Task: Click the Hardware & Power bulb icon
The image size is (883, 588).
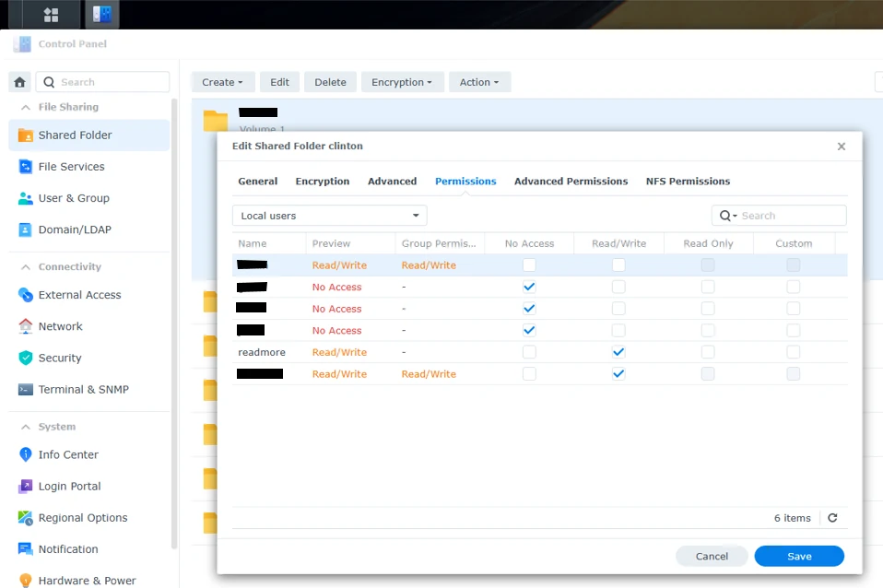Action: tap(25, 580)
